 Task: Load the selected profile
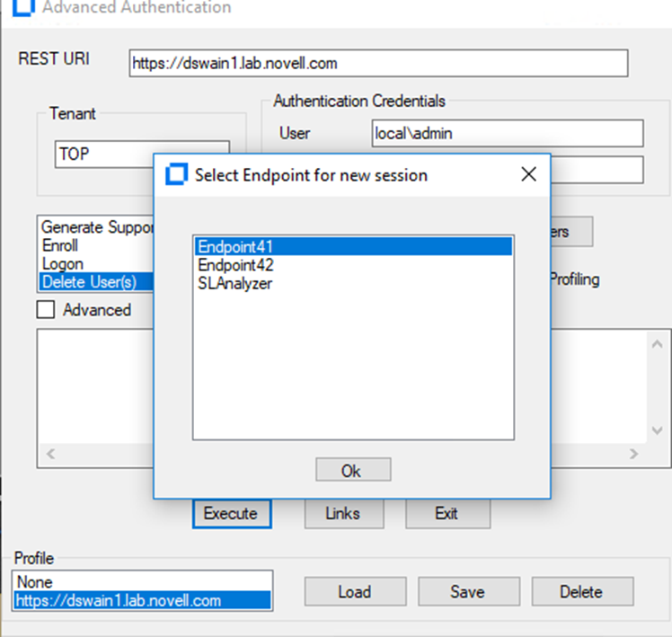(355, 591)
